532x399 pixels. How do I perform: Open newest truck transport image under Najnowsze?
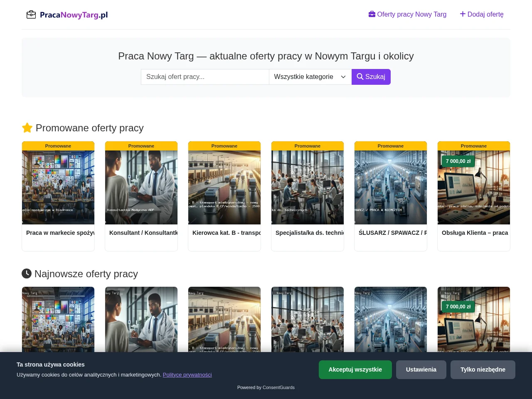(x=224, y=319)
